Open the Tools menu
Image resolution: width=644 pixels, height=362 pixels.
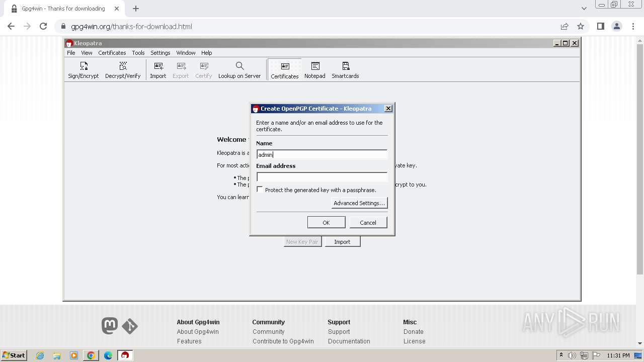138,53
